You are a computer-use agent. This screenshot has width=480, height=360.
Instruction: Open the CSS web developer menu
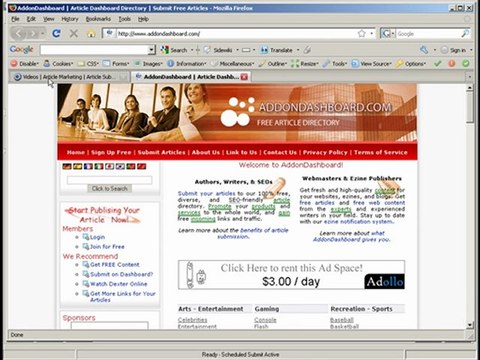click(x=88, y=63)
